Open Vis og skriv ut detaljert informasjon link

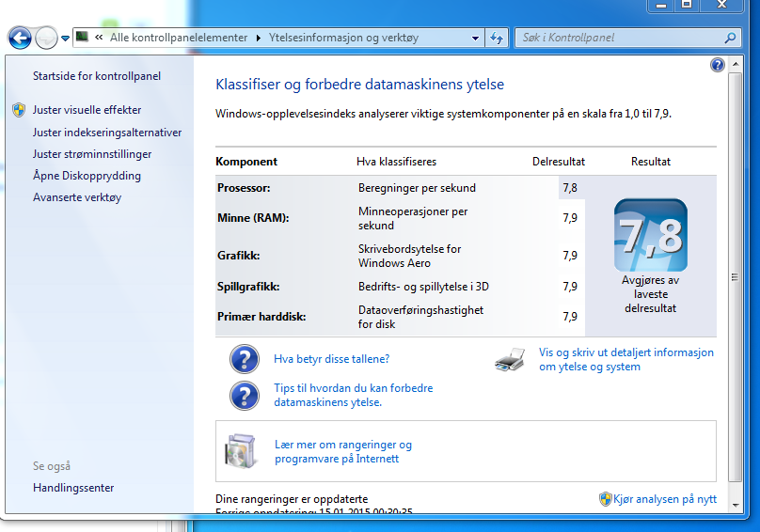[626, 359]
